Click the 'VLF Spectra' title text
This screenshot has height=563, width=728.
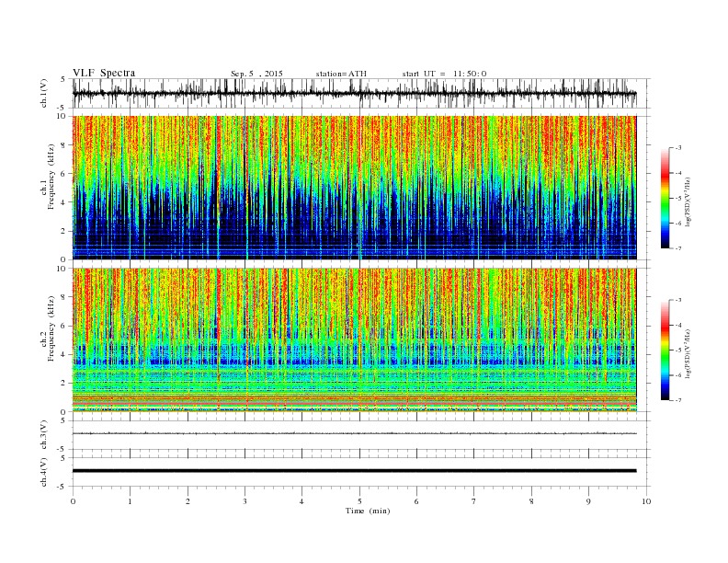(104, 73)
